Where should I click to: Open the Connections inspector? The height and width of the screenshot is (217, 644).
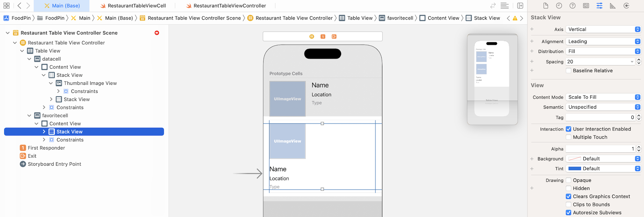click(x=626, y=6)
